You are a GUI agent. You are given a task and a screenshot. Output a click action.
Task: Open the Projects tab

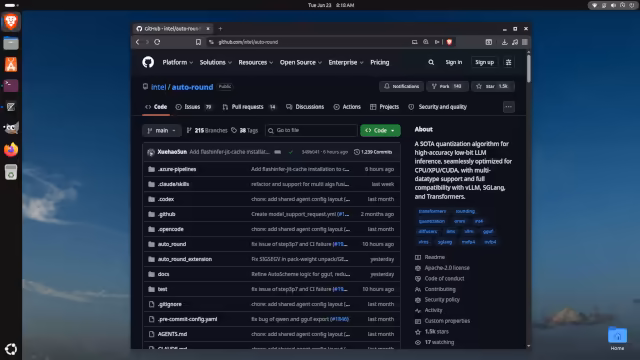[x=384, y=107]
